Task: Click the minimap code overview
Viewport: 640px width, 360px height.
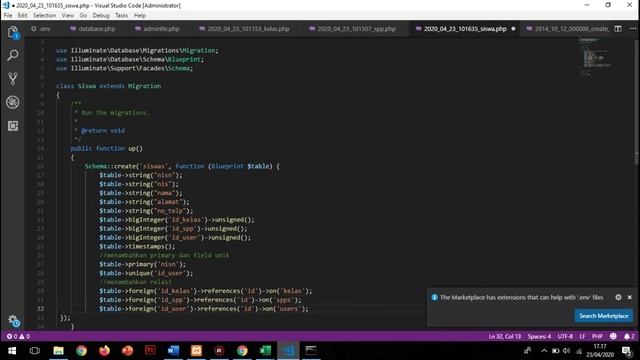Action: [x=597, y=57]
